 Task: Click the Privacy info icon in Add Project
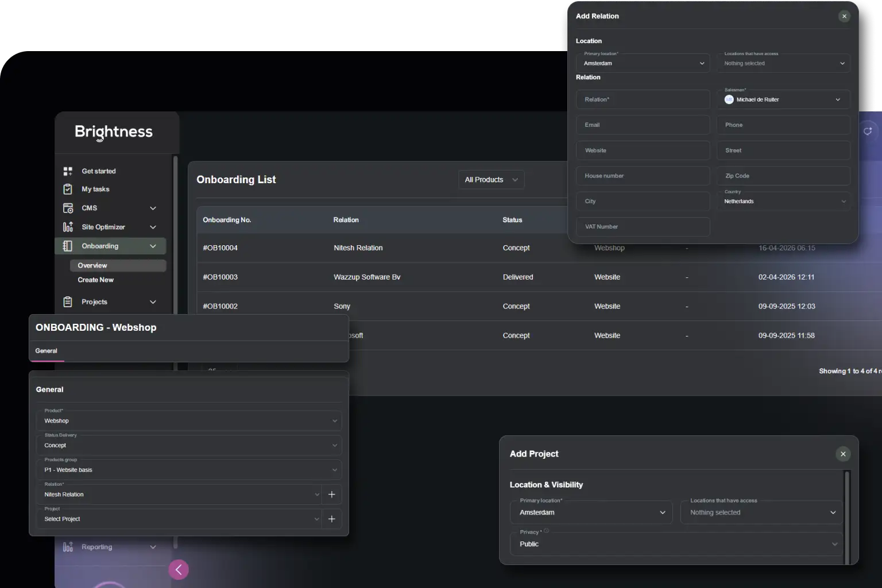coord(547,531)
